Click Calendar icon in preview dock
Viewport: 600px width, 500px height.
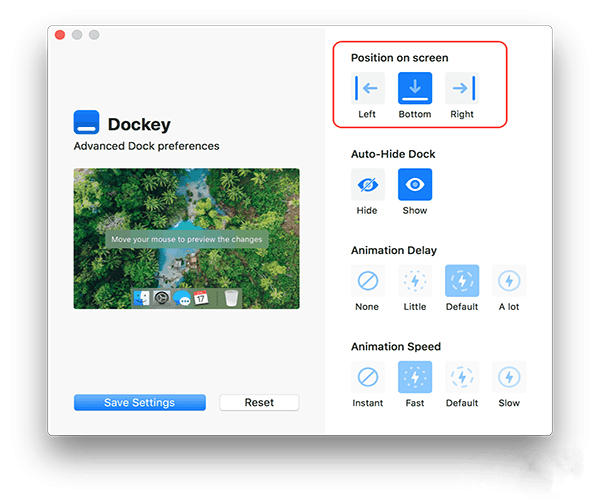[x=201, y=298]
